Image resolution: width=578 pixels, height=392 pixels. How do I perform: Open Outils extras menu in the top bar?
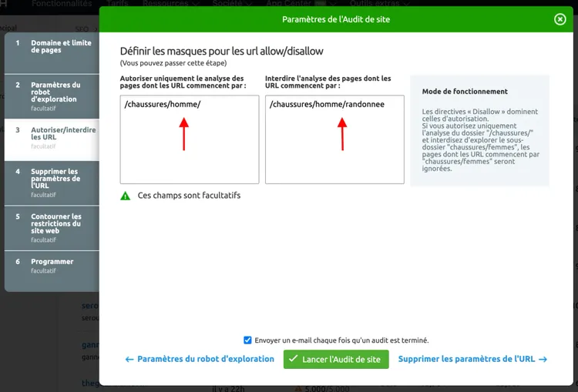click(x=380, y=4)
